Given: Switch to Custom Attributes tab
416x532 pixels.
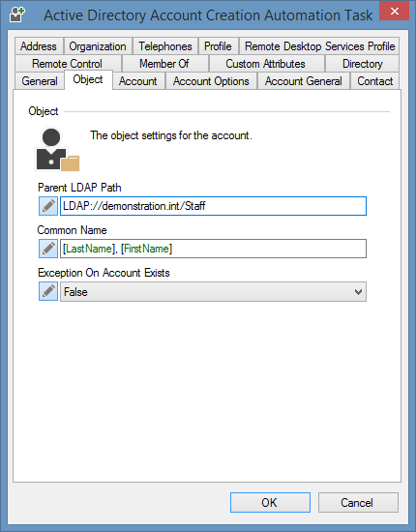Looking at the screenshot, I should point(266,64).
